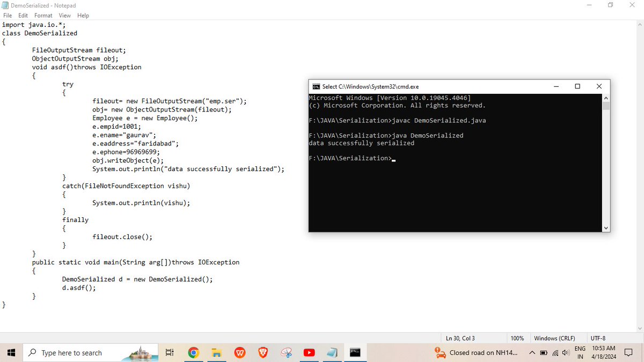Click 'Employee e = new Employee();' line
The height and width of the screenshot is (362, 644).
145,118
